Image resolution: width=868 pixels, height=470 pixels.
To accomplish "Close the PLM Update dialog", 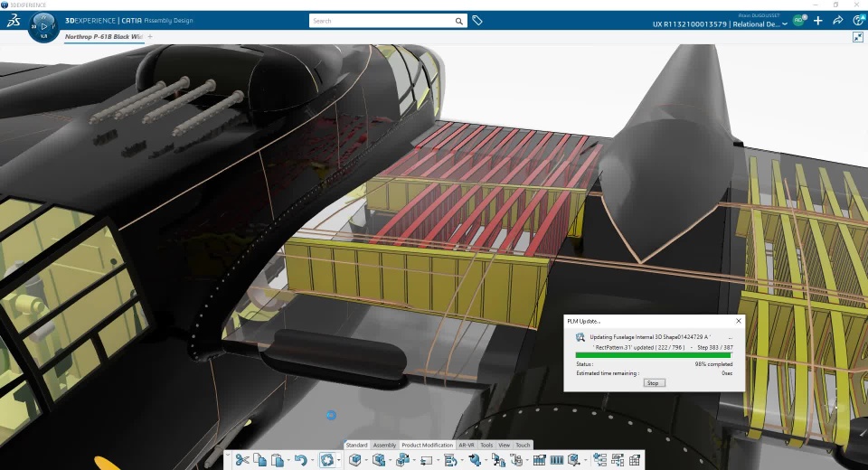I will [x=738, y=321].
